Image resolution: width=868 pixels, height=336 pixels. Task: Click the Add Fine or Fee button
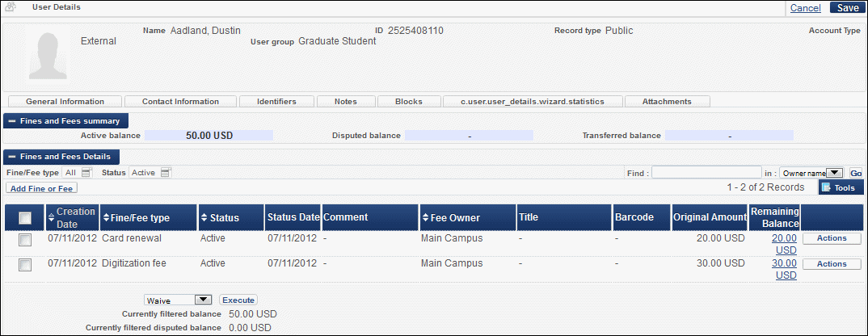tap(41, 188)
